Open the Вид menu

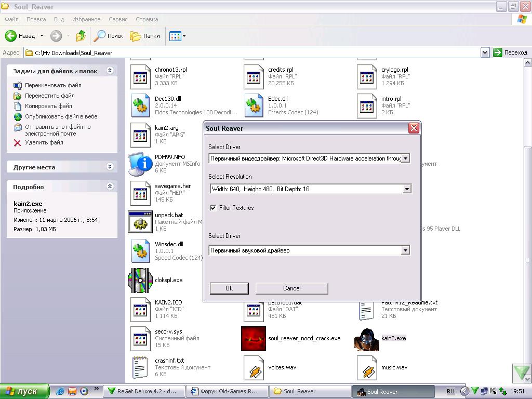click(59, 19)
